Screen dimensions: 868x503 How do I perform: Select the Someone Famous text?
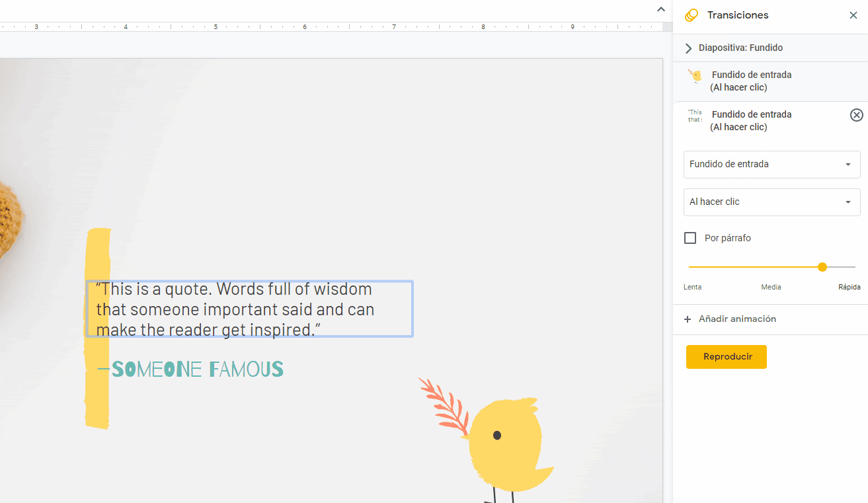[x=191, y=369]
